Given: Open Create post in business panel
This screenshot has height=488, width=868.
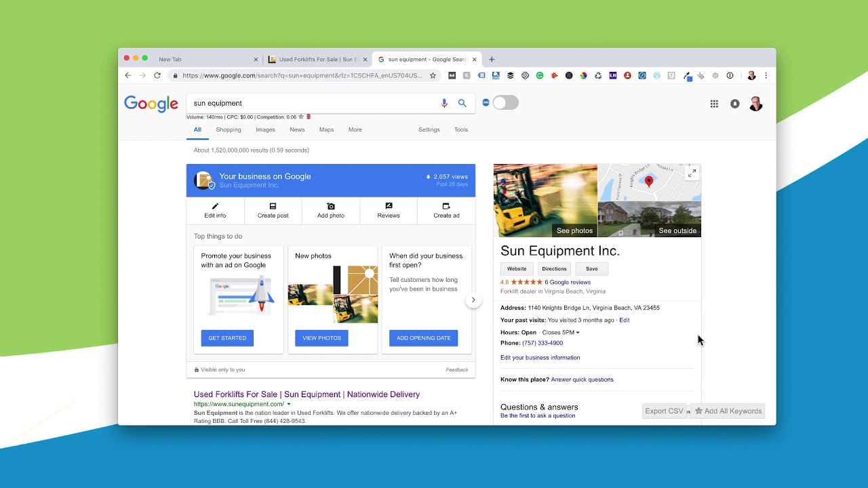Looking at the screenshot, I should click(273, 210).
